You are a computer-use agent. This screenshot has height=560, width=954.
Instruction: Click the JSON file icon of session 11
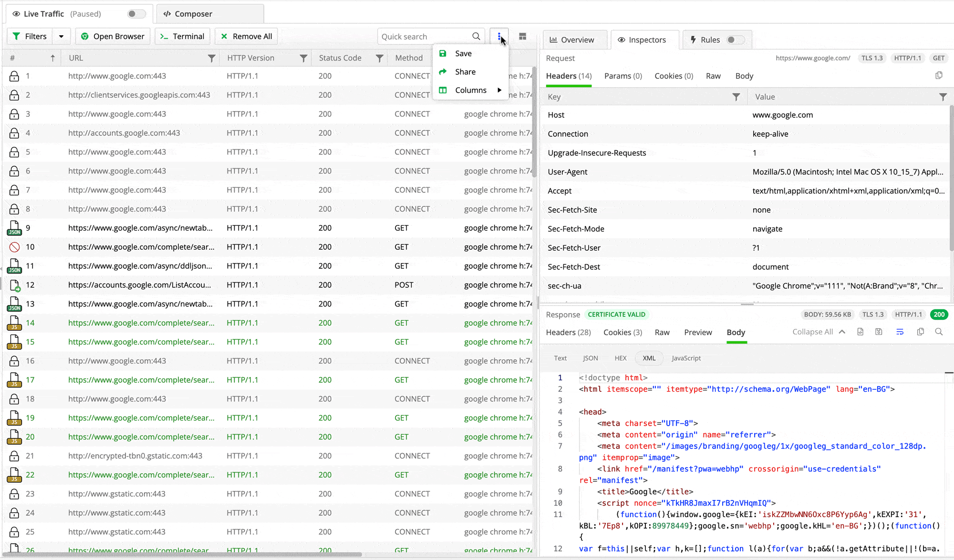[x=14, y=266]
